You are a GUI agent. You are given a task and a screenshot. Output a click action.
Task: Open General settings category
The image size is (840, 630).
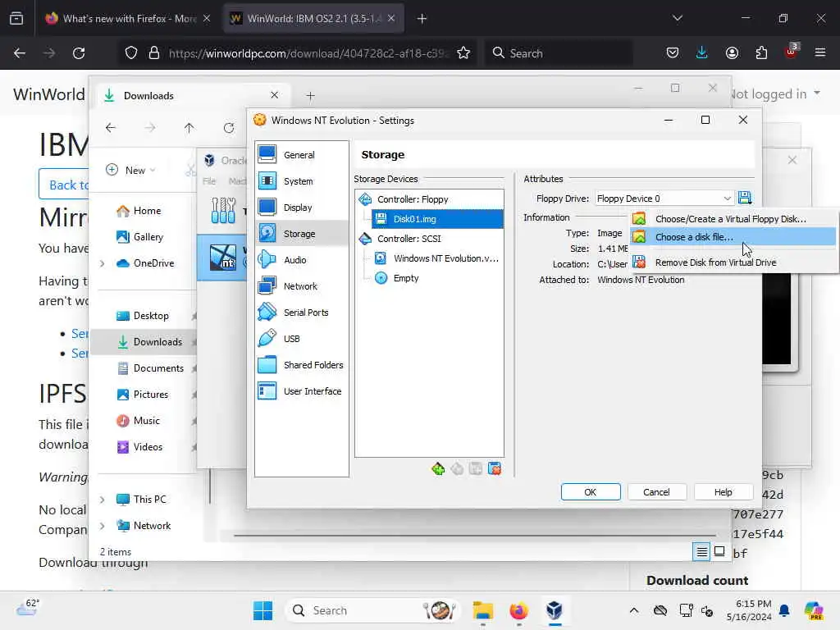[301, 155]
